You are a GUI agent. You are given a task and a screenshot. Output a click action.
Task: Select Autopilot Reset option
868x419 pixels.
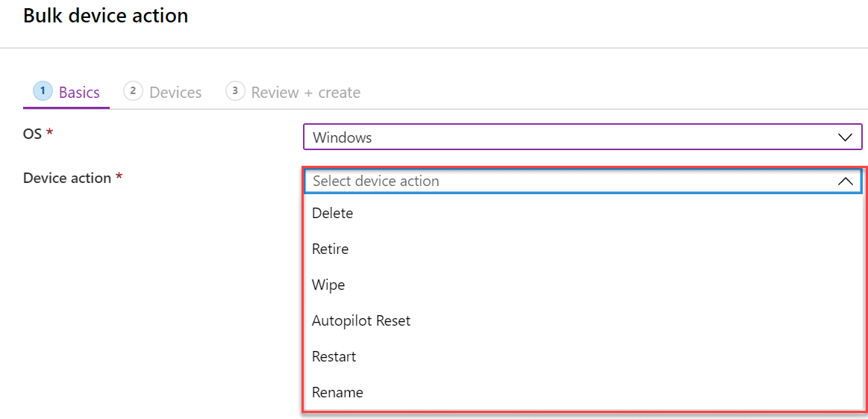coord(582,320)
